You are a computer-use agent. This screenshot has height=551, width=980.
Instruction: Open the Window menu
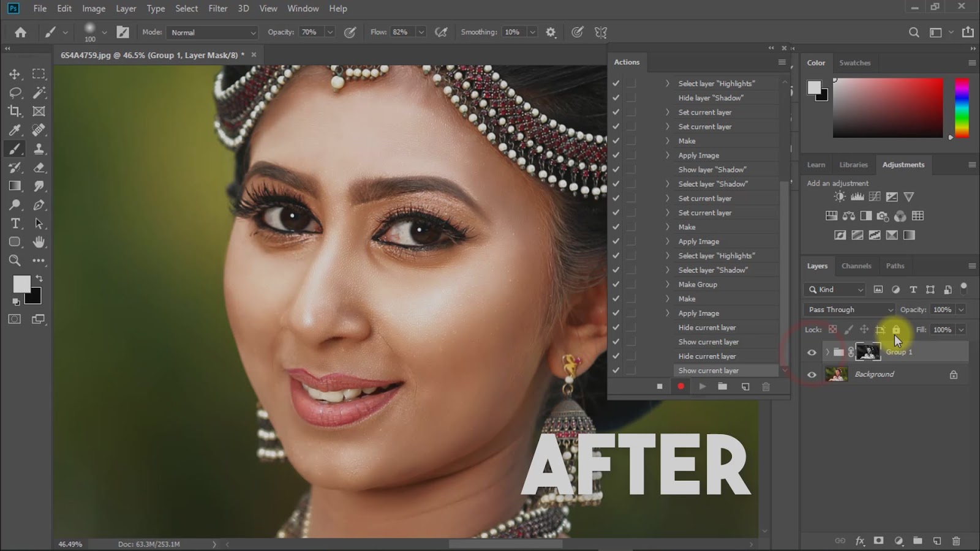(x=303, y=9)
